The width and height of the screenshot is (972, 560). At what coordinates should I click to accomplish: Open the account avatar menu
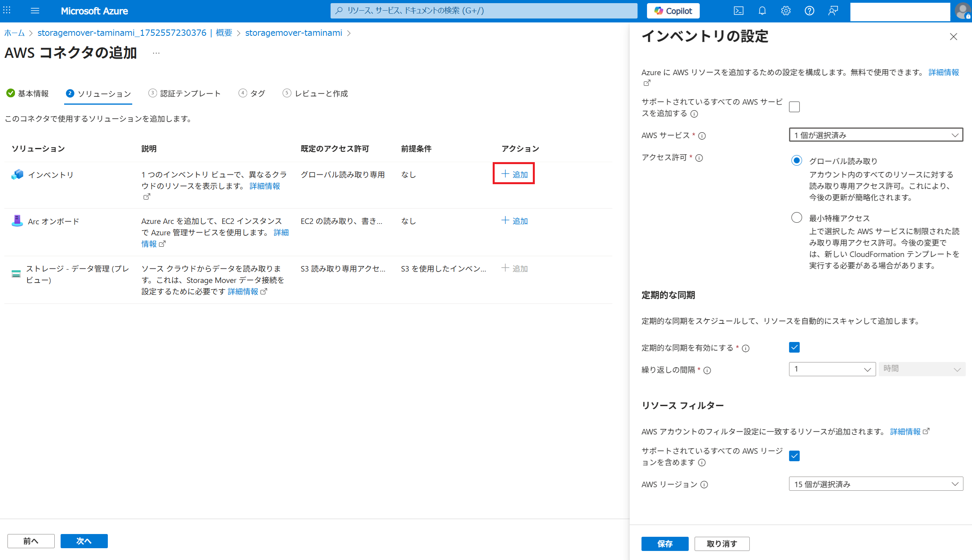pyautogui.click(x=963, y=11)
